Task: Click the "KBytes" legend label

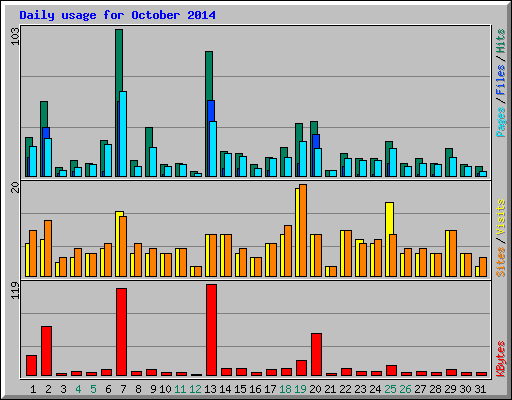Action: (501, 359)
